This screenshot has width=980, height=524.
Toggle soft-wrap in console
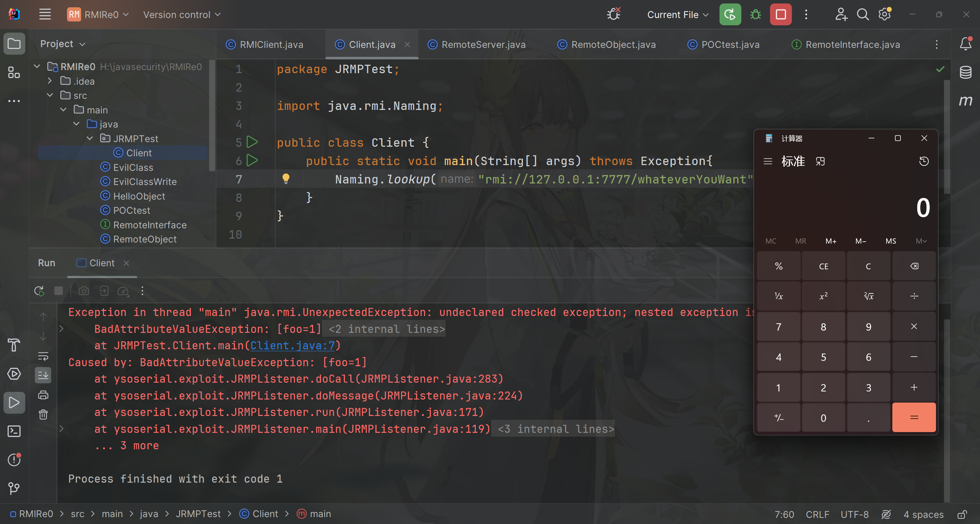click(x=43, y=356)
